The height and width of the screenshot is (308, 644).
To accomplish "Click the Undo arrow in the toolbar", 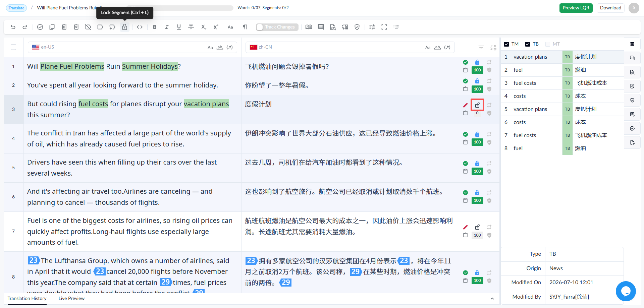I will point(13,27).
